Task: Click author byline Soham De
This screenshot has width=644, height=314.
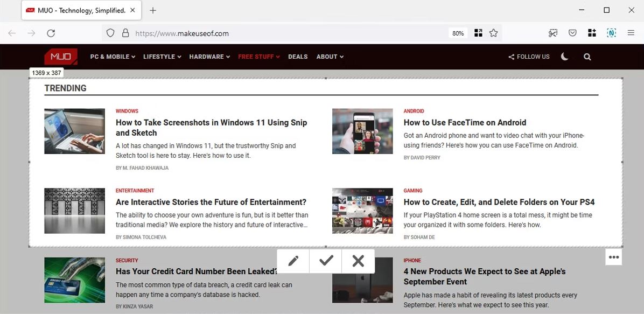Action: click(x=419, y=238)
